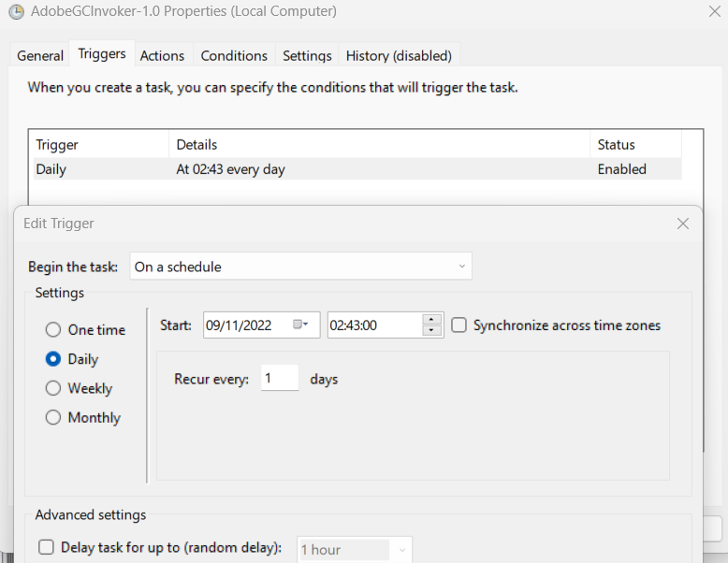728x563 pixels.
Task: Select the Daily trigger row in list
Action: click(x=354, y=169)
